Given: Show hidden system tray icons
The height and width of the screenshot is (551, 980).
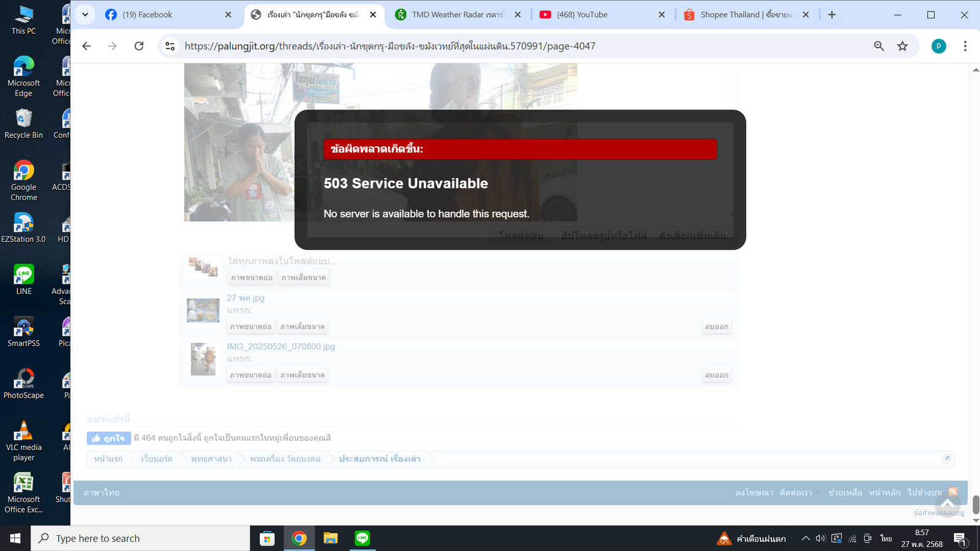Looking at the screenshot, I should (805, 539).
